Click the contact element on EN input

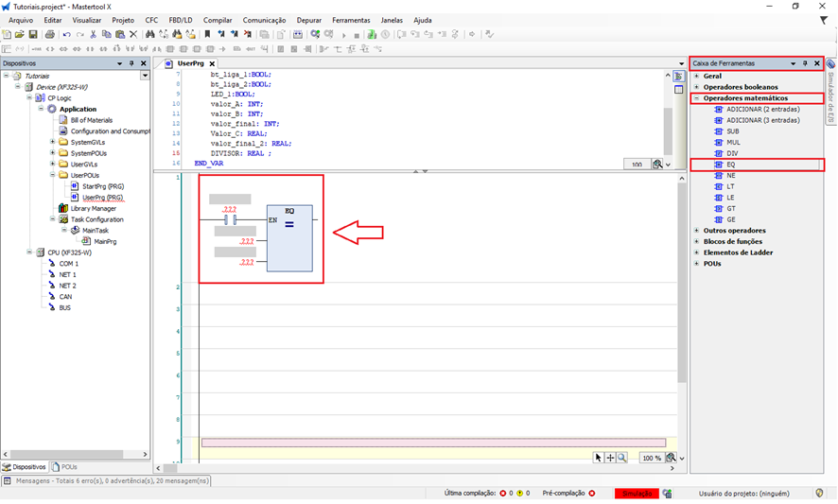pos(228,219)
